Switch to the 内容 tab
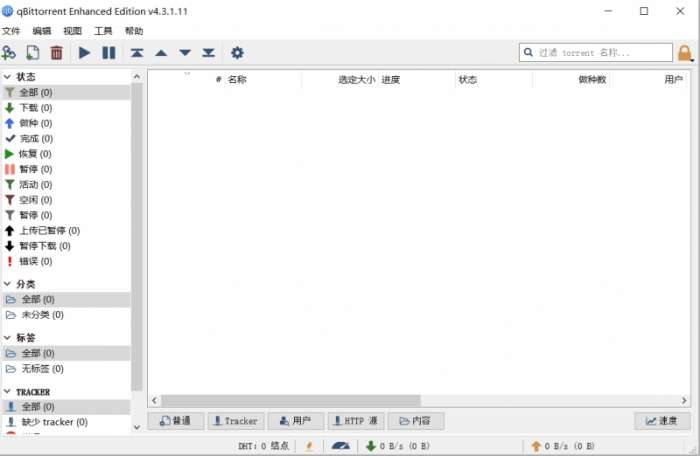 (416, 421)
